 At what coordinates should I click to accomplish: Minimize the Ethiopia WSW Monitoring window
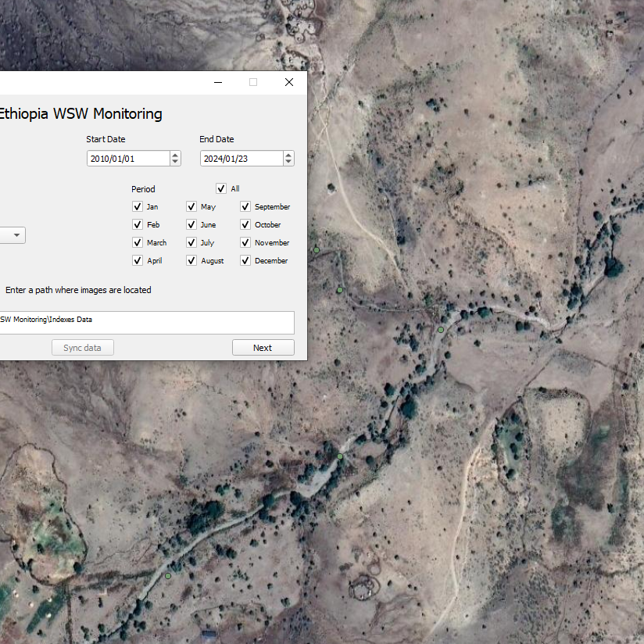[217, 82]
